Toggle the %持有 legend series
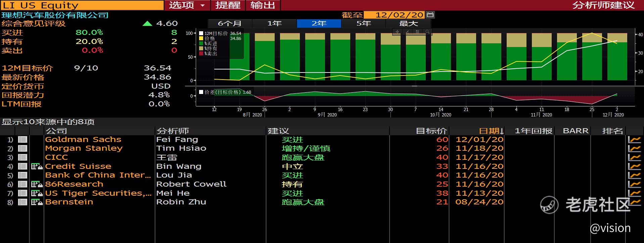644x243 pixels. click(x=201, y=49)
